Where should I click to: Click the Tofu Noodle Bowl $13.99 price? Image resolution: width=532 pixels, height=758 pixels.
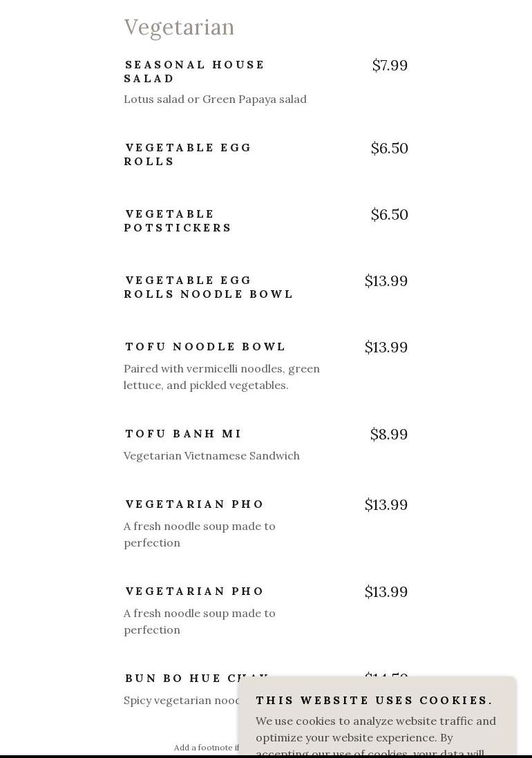tap(386, 347)
